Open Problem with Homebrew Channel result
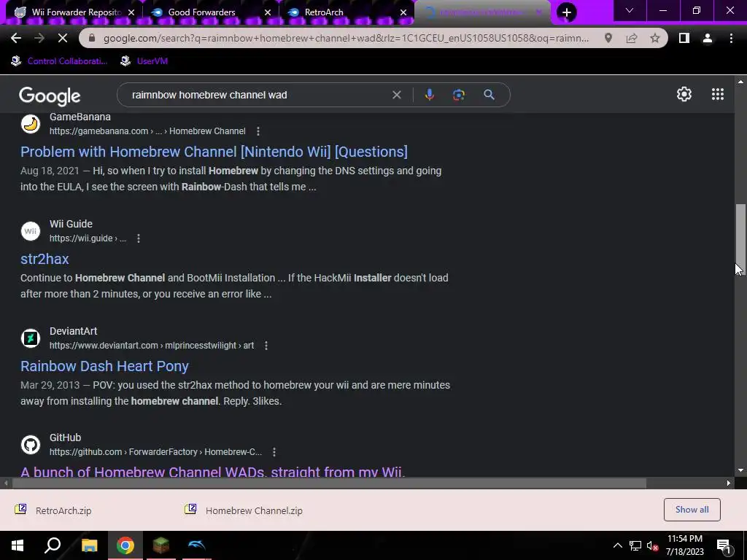The width and height of the screenshot is (747, 560). click(214, 152)
